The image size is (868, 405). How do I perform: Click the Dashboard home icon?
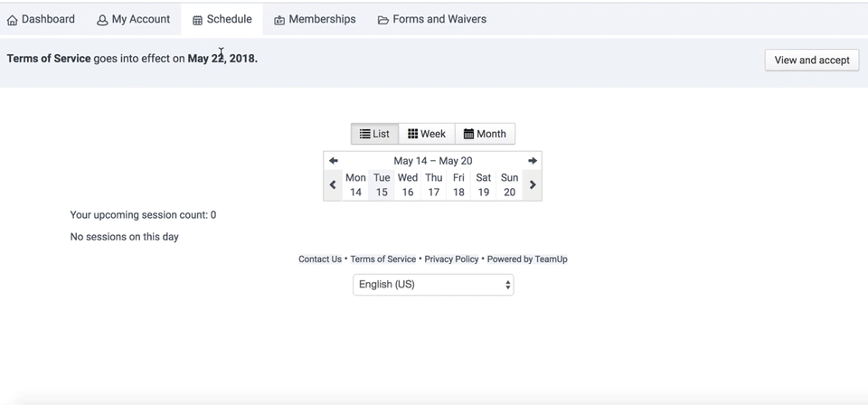13,20
